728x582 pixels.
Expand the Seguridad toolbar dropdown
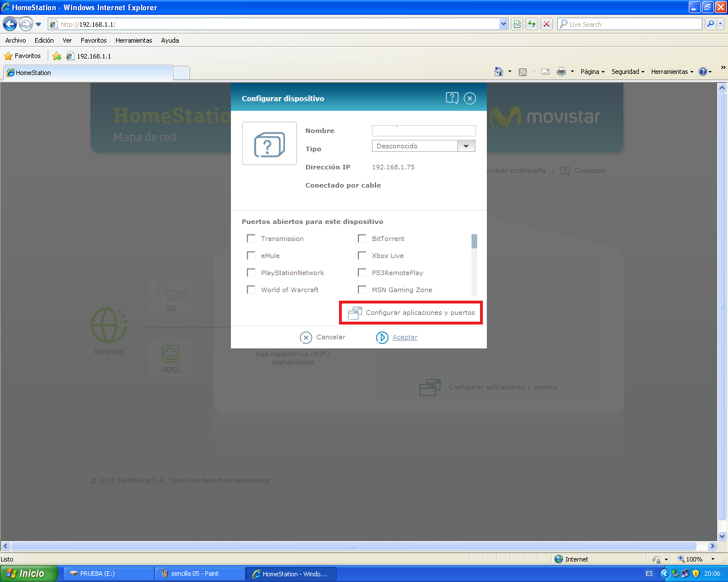coord(628,72)
